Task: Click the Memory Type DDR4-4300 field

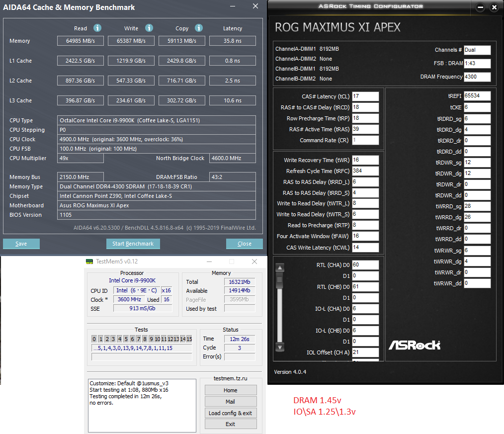Action: tap(157, 186)
